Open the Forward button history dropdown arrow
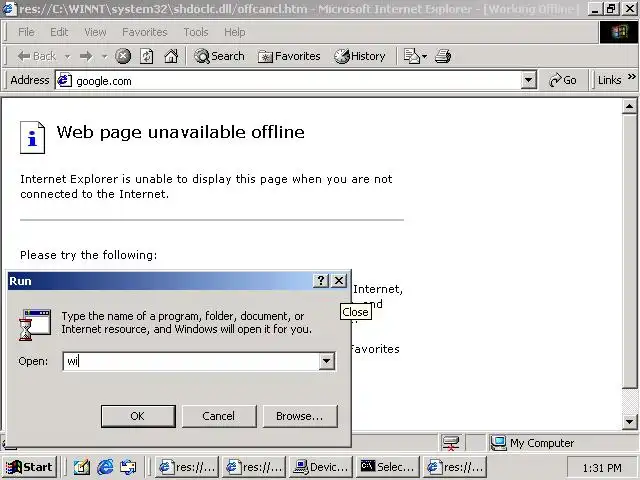The image size is (640, 480). pos(104,56)
